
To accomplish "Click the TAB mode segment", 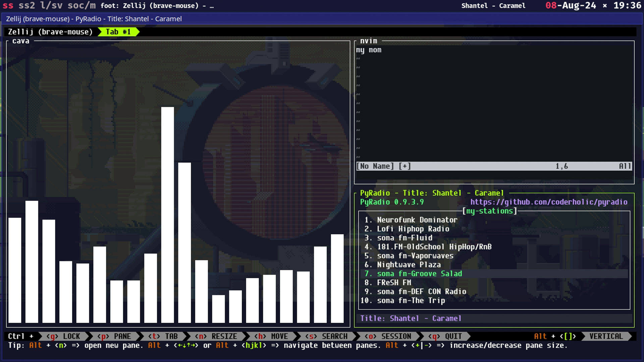I will point(164,336).
